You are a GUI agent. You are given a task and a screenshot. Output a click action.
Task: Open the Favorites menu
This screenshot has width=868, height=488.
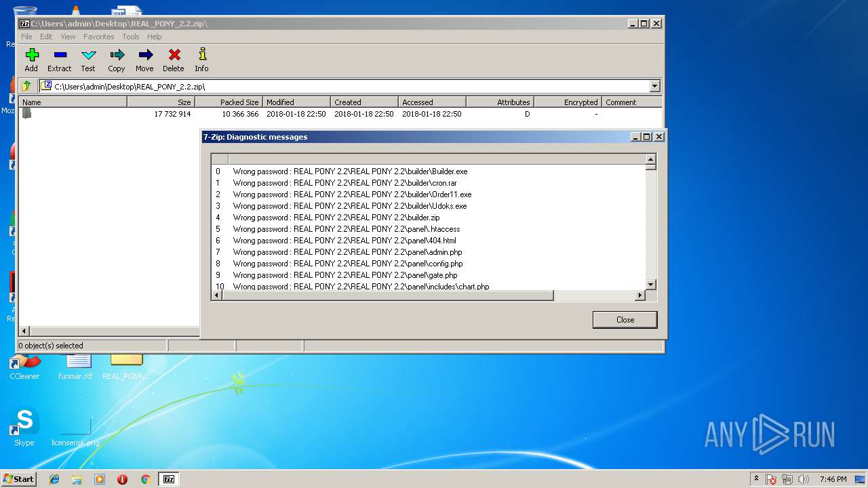99,37
